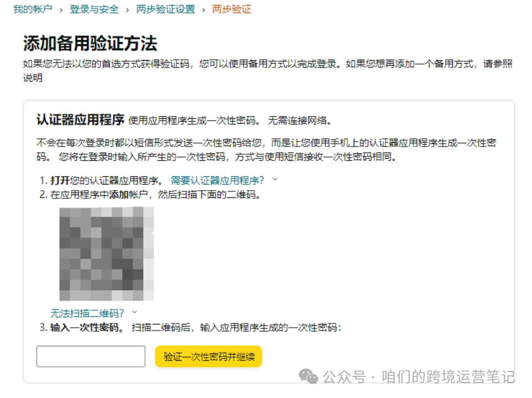This screenshot has height=398, width=532.
Task: Click the one-time password input box
Action: tap(90, 357)
